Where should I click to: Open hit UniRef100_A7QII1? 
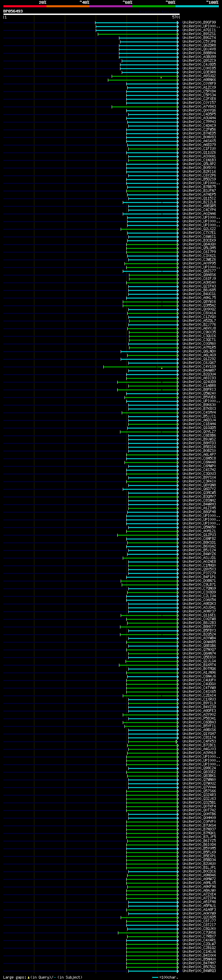pyautogui.click(x=199, y=30)
